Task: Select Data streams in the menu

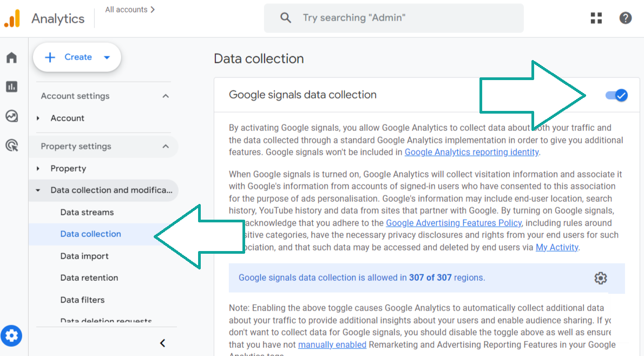Action: pyautogui.click(x=87, y=212)
